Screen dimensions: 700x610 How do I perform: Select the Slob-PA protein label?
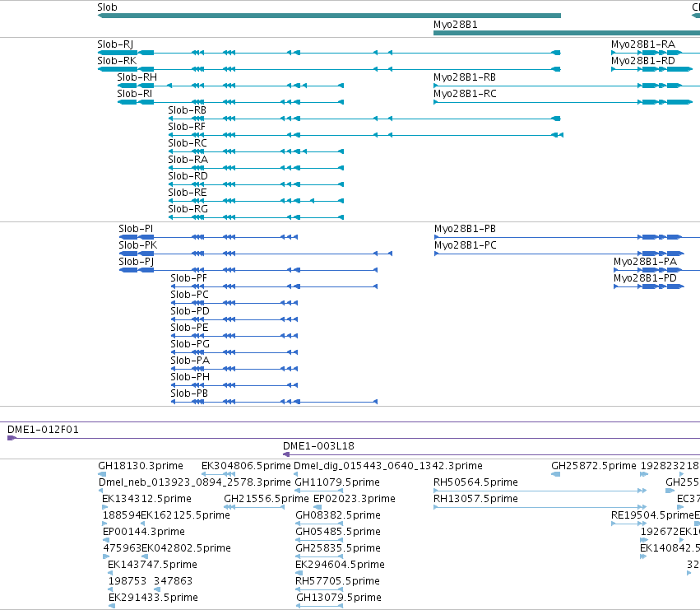[x=190, y=361]
